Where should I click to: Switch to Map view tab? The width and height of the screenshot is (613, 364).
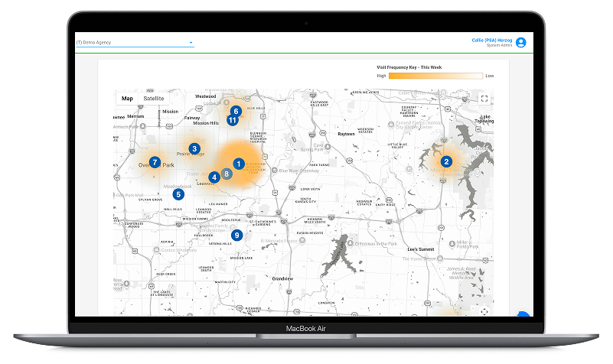[x=127, y=99]
